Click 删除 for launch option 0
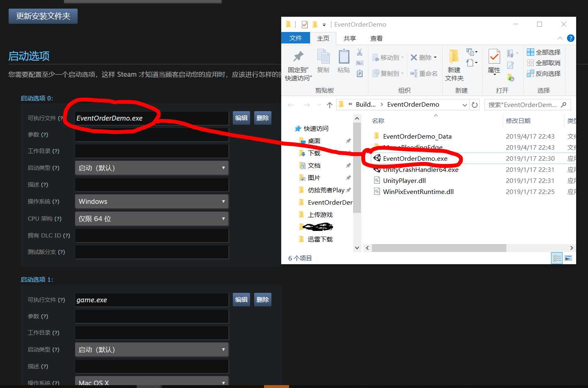Viewport: 588px width, 388px height. click(x=263, y=118)
